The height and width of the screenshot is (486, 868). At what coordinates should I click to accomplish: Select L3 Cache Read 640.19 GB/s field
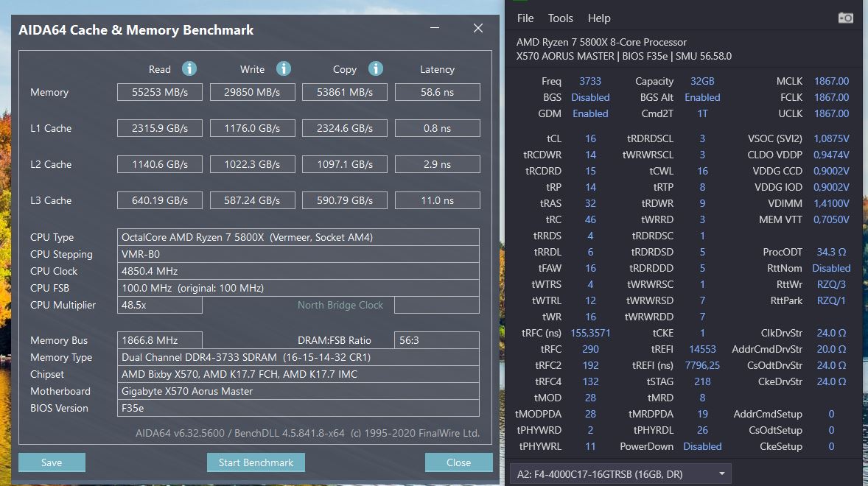point(159,200)
